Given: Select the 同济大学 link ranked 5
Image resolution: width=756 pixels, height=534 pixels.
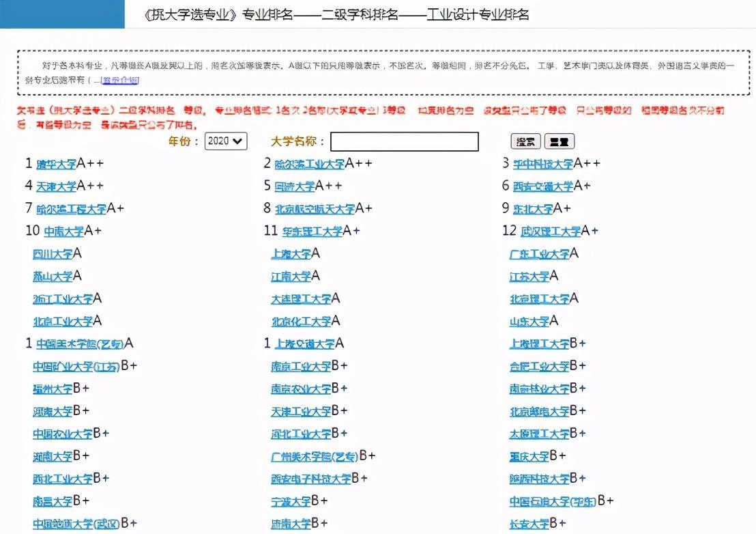Looking at the screenshot, I should [x=295, y=186].
